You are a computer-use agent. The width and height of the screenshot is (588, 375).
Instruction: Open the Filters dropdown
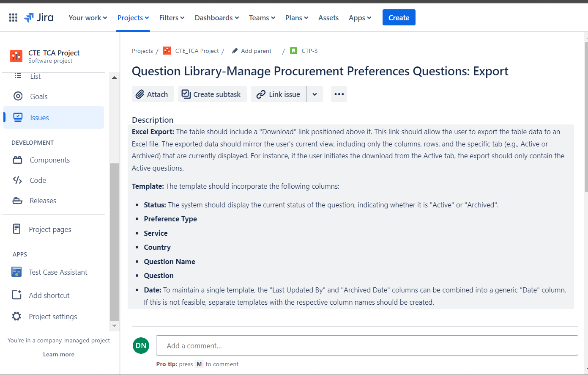tap(172, 18)
